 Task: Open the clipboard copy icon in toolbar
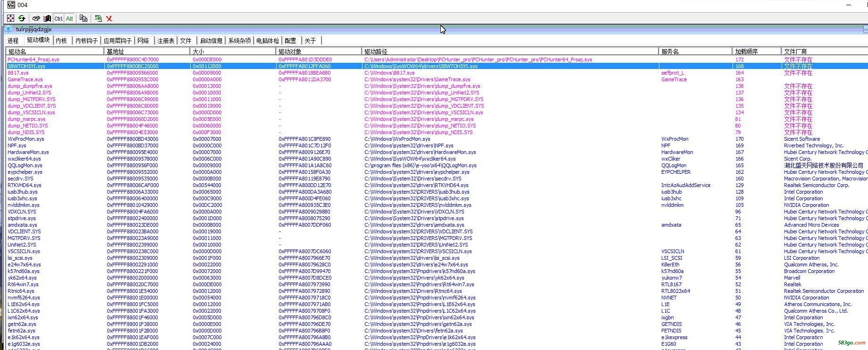pyautogui.click(x=84, y=18)
